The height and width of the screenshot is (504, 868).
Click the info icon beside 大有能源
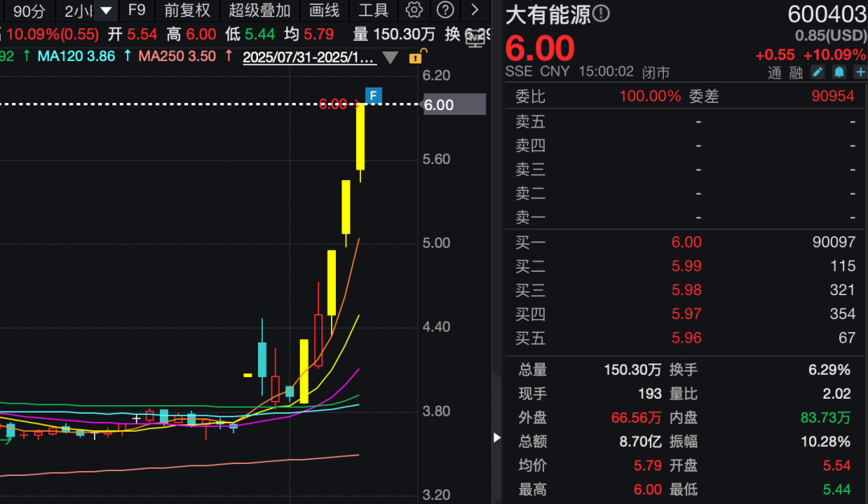(x=601, y=14)
